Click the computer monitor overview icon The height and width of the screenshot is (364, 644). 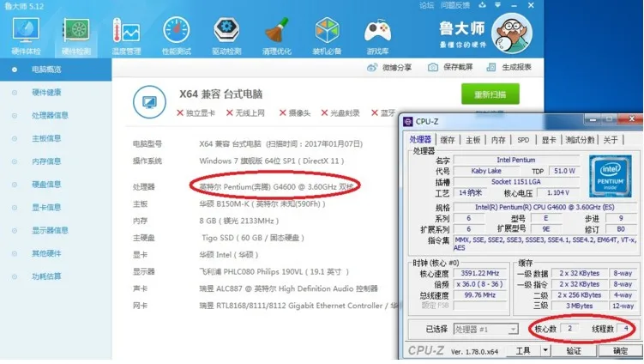[x=149, y=101]
